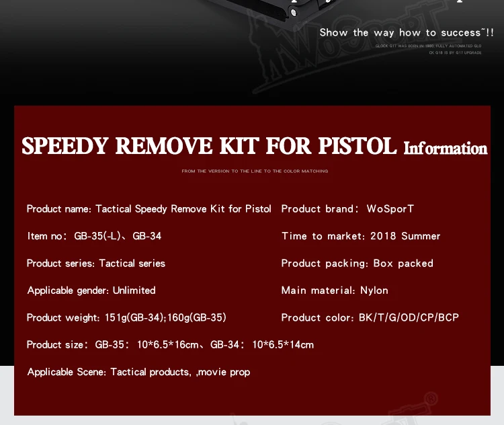Click the Item no GB-35(-L) line
This screenshot has height=425, width=504.
click(x=94, y=236)
